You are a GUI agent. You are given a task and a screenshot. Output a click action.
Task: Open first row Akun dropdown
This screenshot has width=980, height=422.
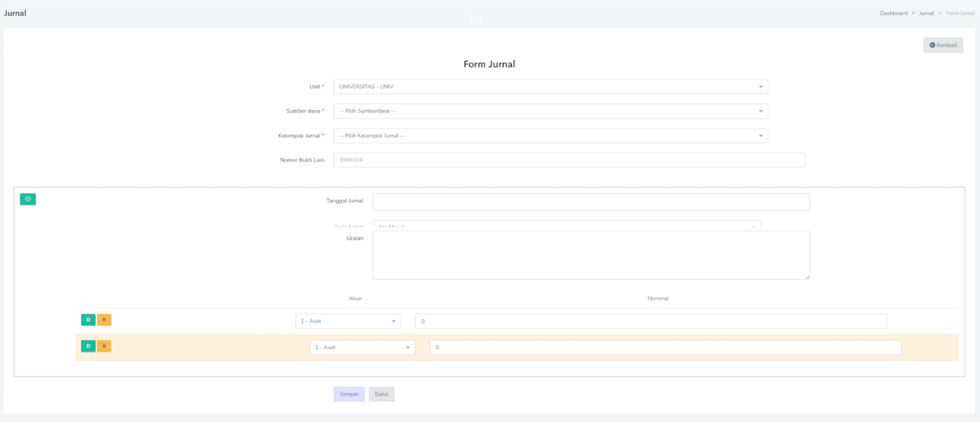pos(348,321)
